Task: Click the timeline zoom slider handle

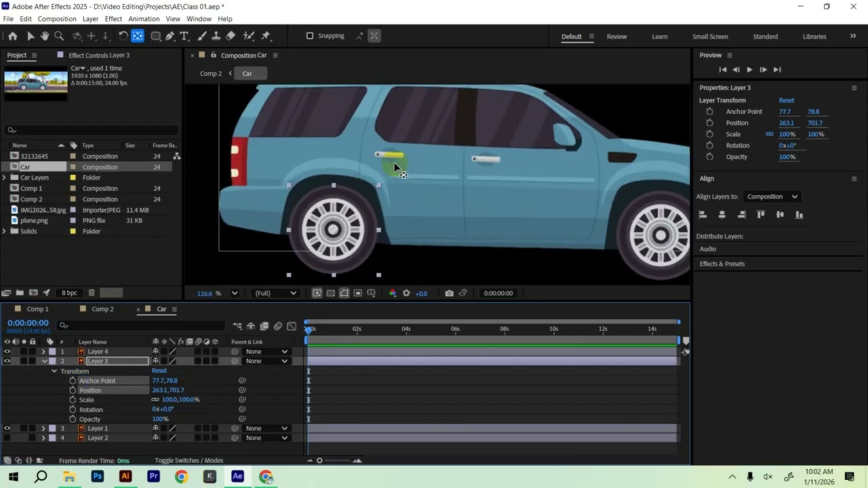Action: pyautogui.click(x=319, y=461)
